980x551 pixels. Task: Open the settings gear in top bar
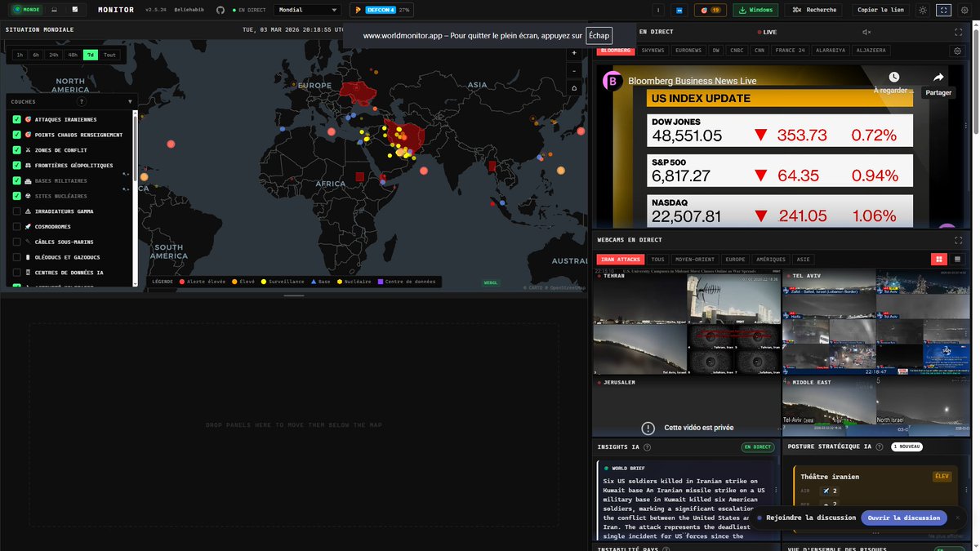[965, 10]
